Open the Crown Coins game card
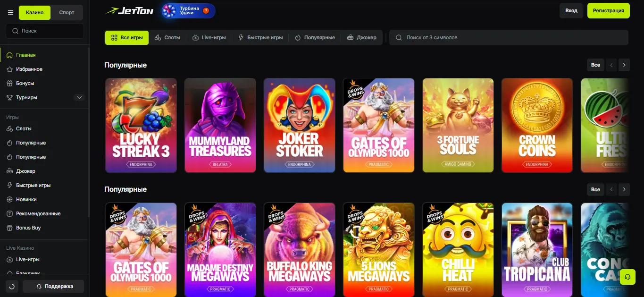This screenshot has height=297, width=644. 537,125
